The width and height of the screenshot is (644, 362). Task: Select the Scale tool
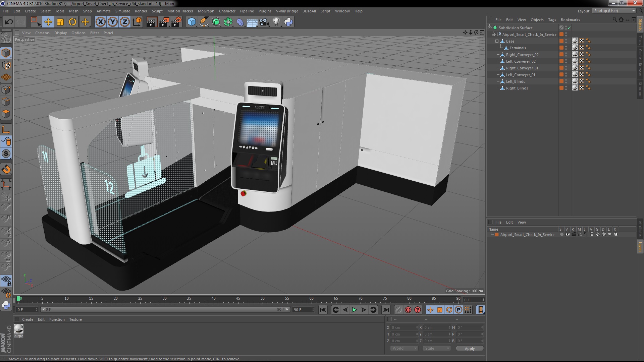[x=60, y=22]
